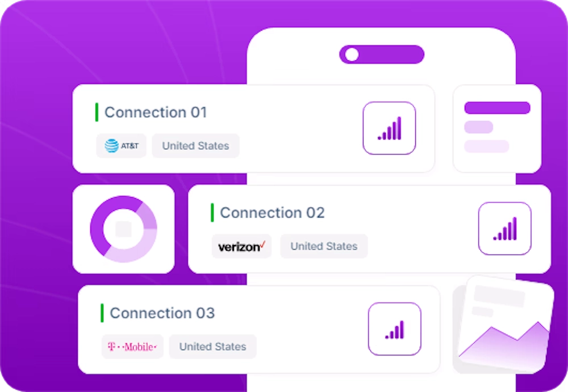Click the Connection 03 signal strength icon
This screenshot has width=568, height=392.
click(x=395, y=328)
